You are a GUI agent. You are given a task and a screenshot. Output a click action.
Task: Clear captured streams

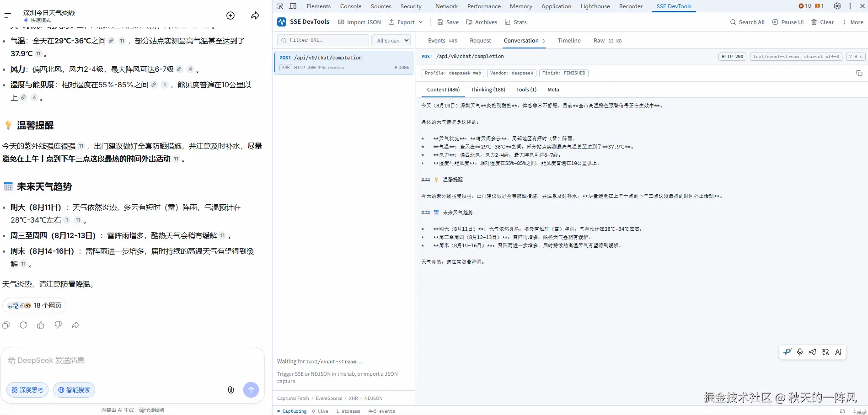pos(823,22)
